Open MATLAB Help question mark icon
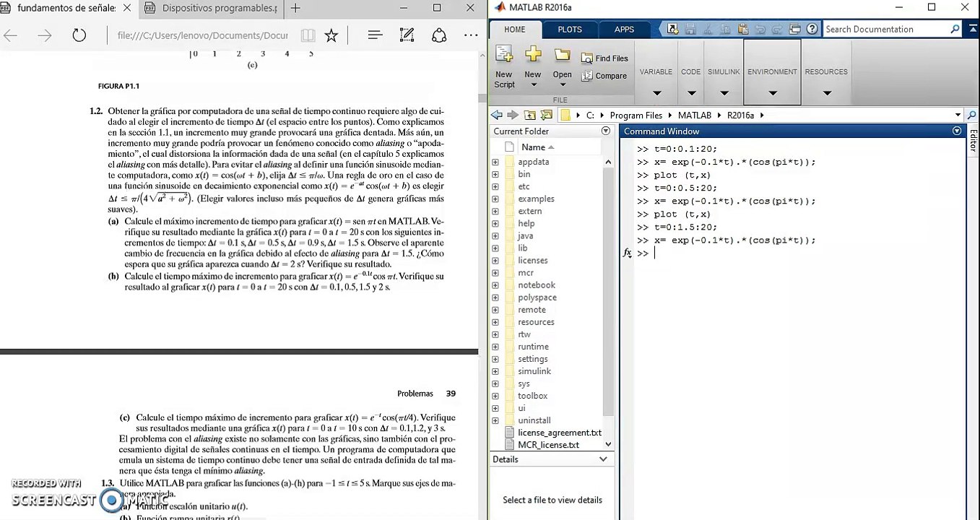This screenshot has width=980, height=520. tap(812, 29)
